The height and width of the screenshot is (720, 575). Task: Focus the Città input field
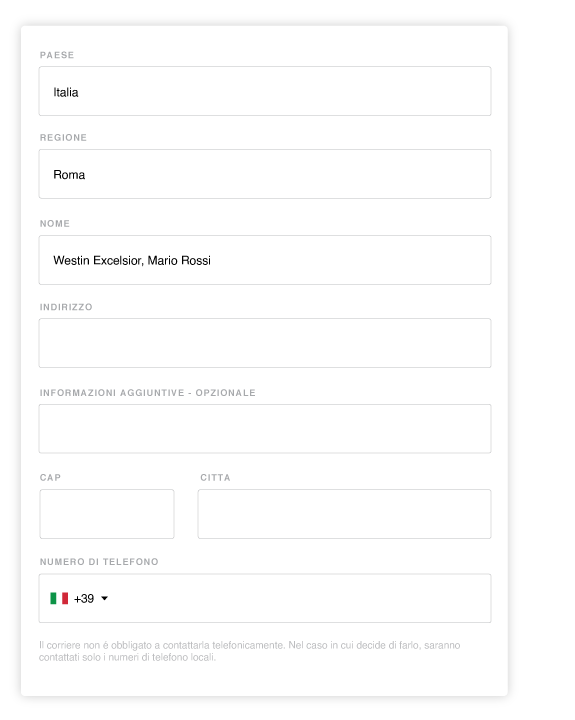(x=344, y=514)
